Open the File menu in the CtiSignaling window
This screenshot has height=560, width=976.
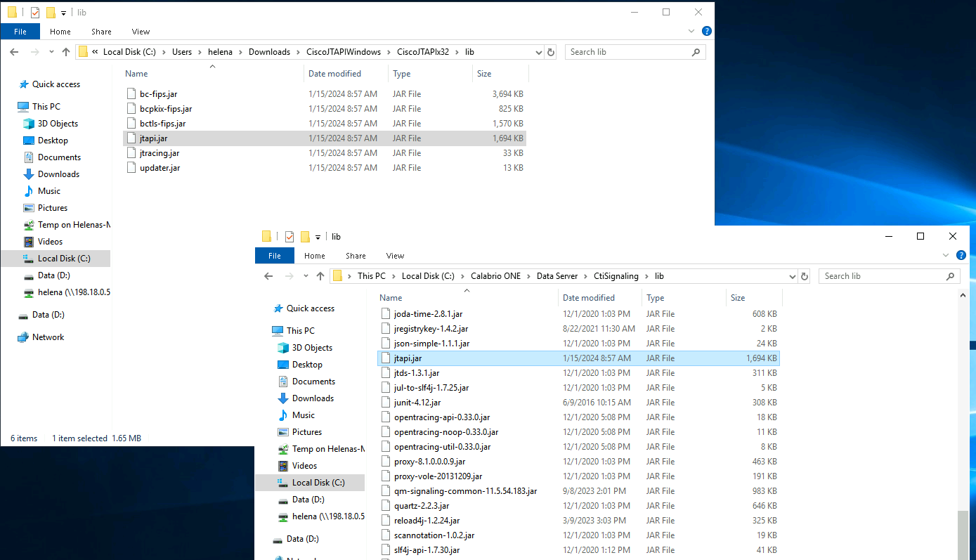pyautogui.click(x=275, y=256)
